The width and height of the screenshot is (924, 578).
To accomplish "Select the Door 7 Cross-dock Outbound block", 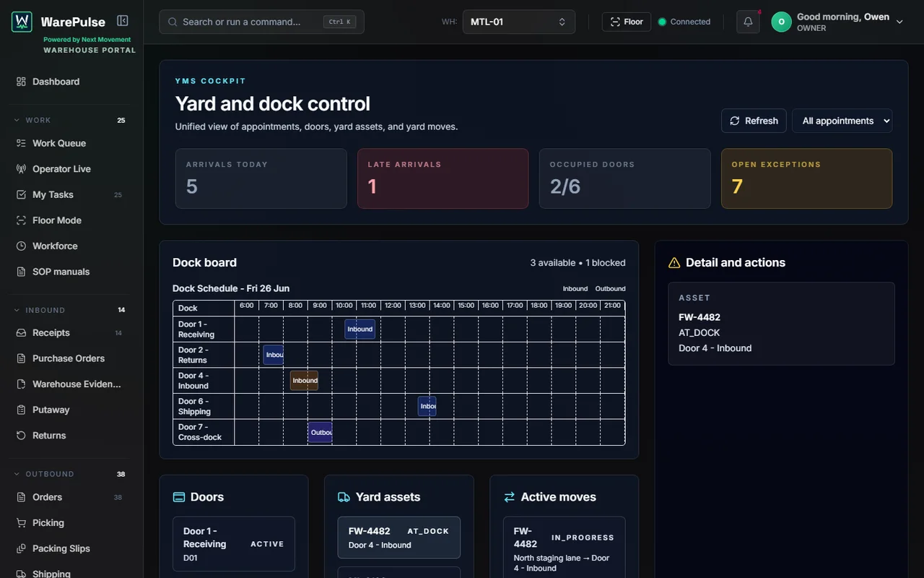I will point(321,432).
